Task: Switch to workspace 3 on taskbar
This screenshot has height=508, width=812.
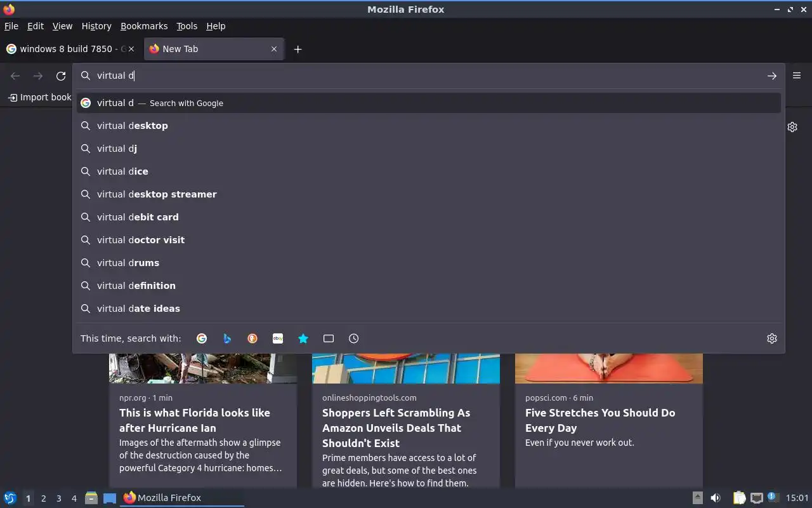Action: 58,498
